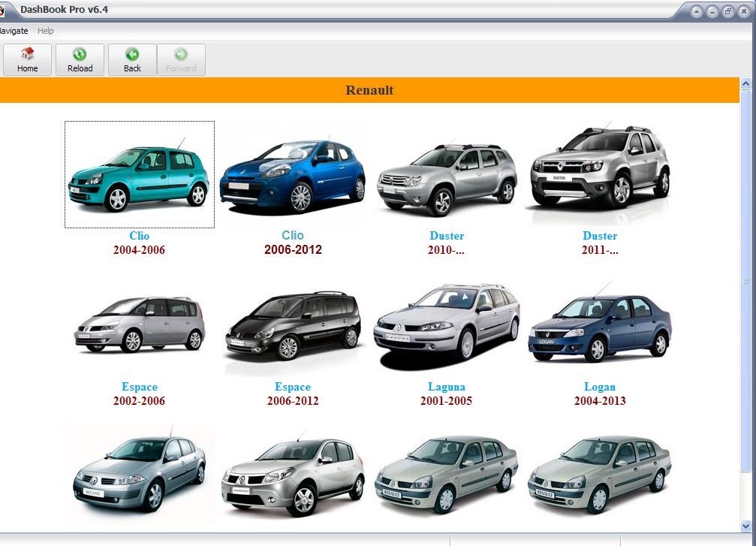Reload the current page
Screen dimensions: 756x546
tap(80, 60)
